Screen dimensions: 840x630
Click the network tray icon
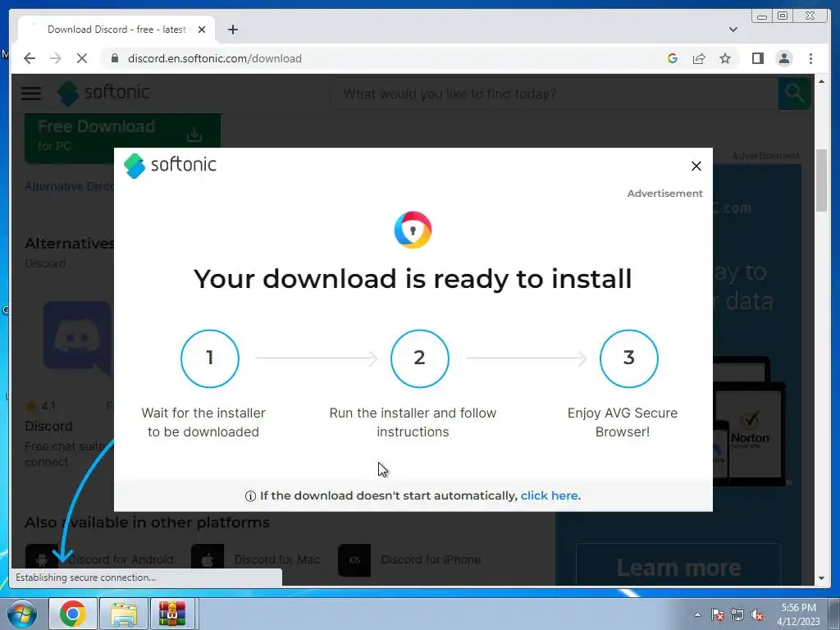pyautogui.click(x=737, y=615)
